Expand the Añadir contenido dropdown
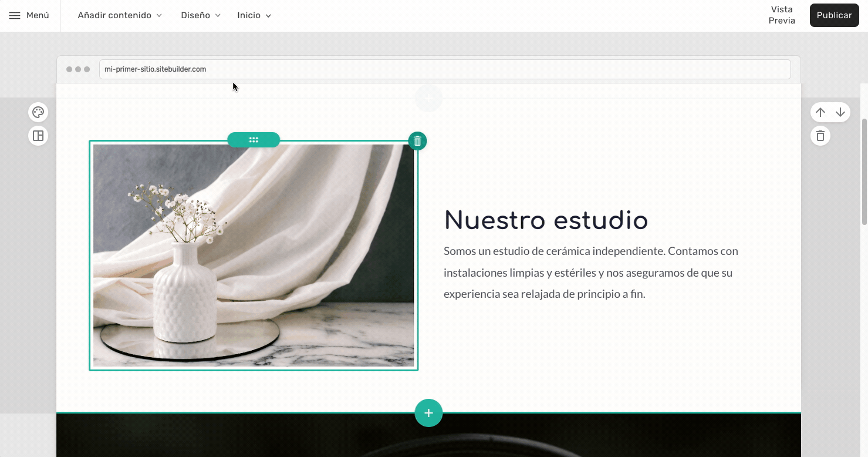Viewport: 868px width, 457px height. (x=120, y=15)
